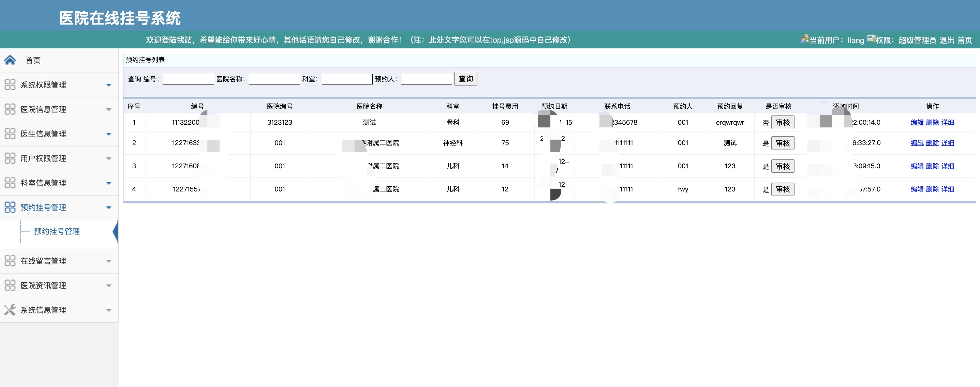Click the 系统信息管理 tools icon
This screenshot has width=980, height=387.
pyautogui.click(x=10, y=310)
